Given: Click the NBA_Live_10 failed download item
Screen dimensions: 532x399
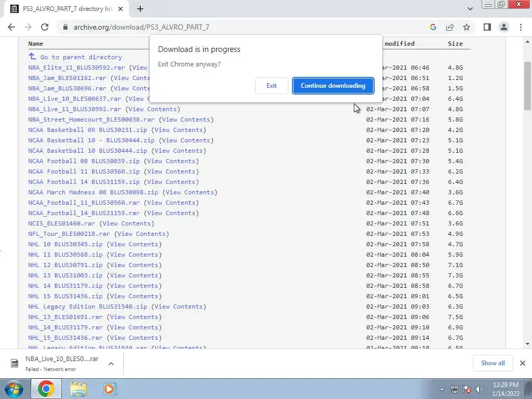Looking at the screenshot, I should click(x=62, y=363).
